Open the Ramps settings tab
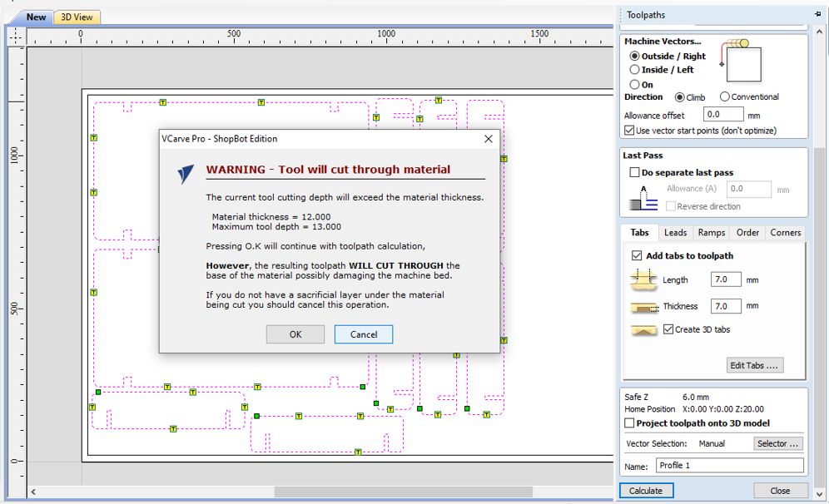The width and height of the screenshot is (829, 504). (711, 232)
